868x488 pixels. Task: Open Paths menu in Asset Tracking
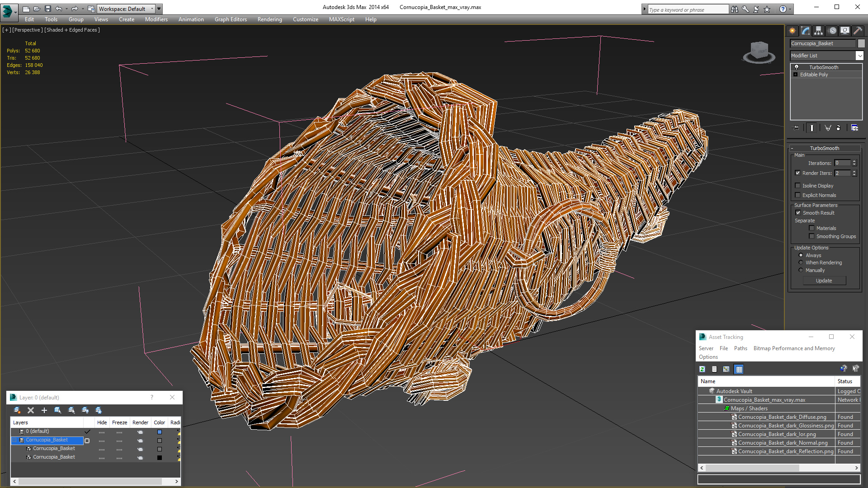(x=741, y=348)
